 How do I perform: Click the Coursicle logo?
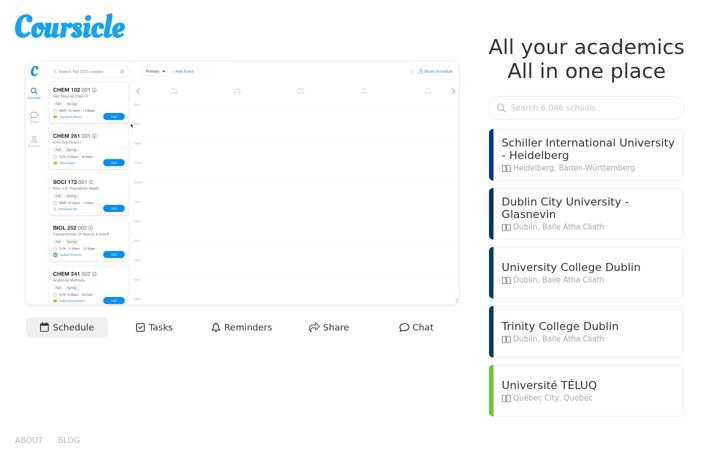coord(70,26)
